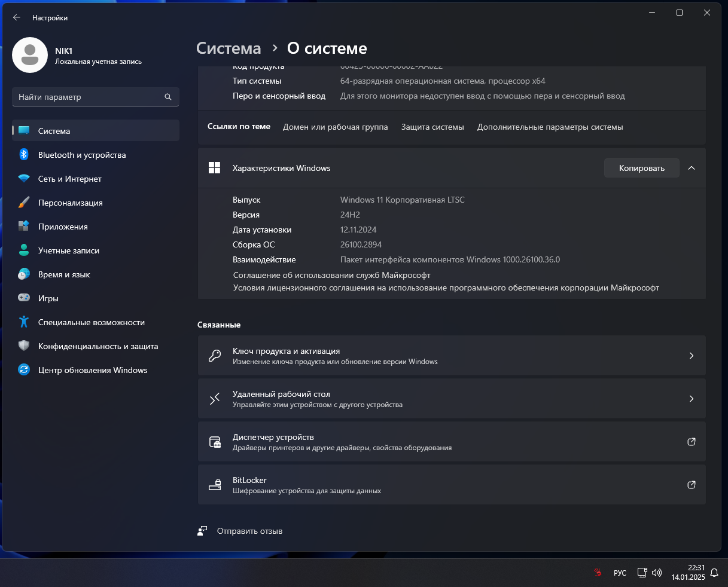Screen dimensions: 728x587
Task: Click the РУС language indicator
Action: pyautogui.click(x=620, y=573)
